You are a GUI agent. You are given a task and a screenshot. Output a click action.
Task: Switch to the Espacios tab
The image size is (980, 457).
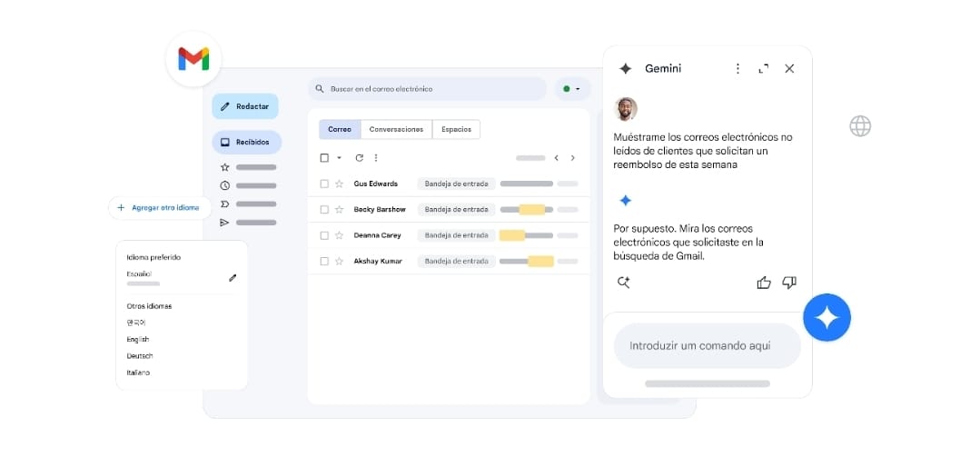(456, 129)
